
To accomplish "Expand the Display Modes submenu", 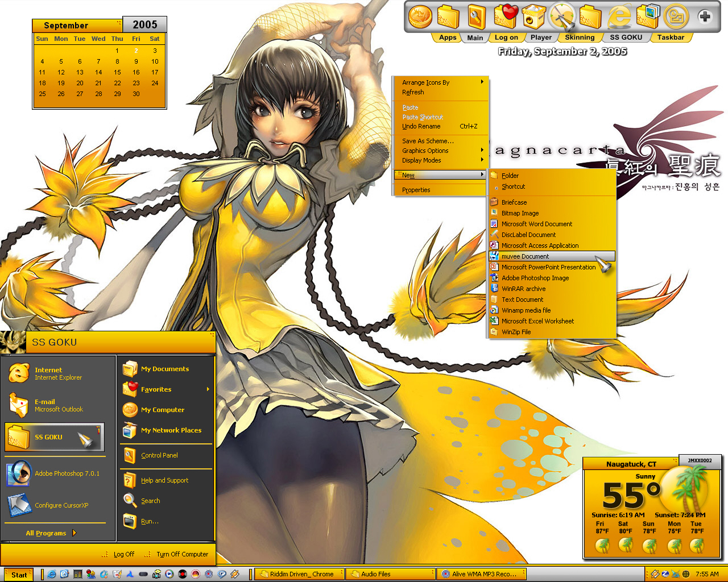I will coord(441,160).
